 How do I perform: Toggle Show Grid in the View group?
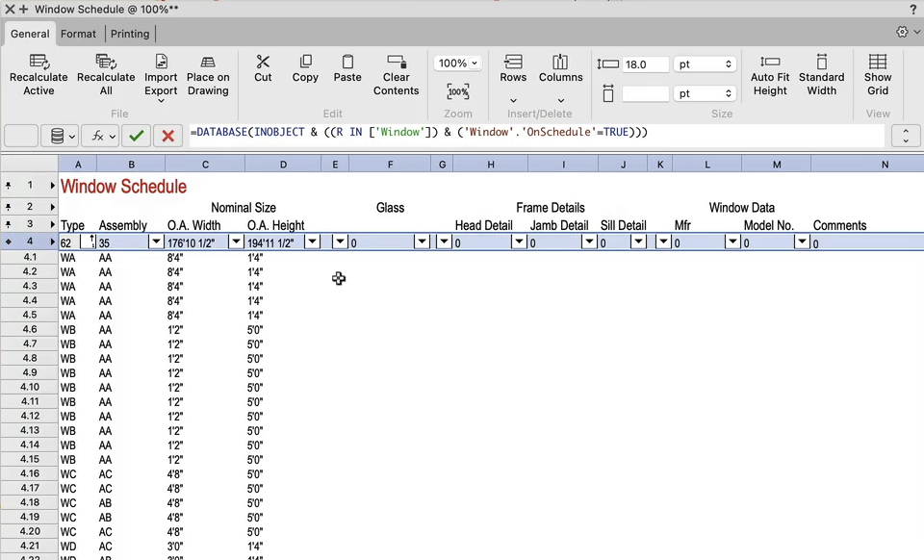point(877,63)
